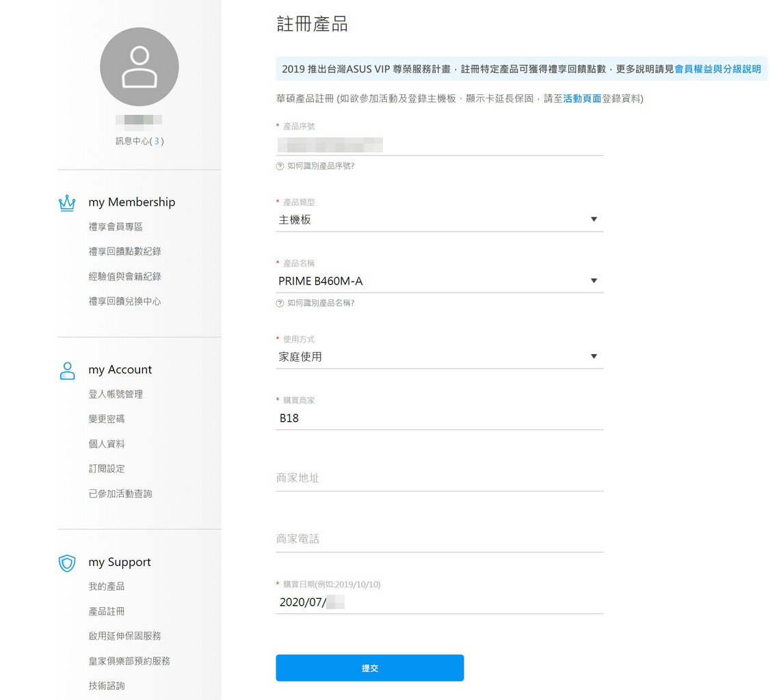Open 禮享回饋兌換中心 in sidebar
The width and height of the screenshot is (770, 700).
[124, 301]
